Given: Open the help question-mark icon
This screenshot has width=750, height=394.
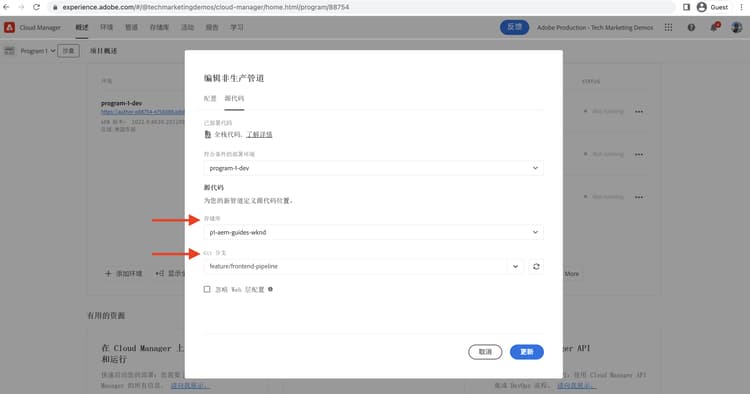Looking at the screenshot, I should pyautogui.click(x=691, y=27).
